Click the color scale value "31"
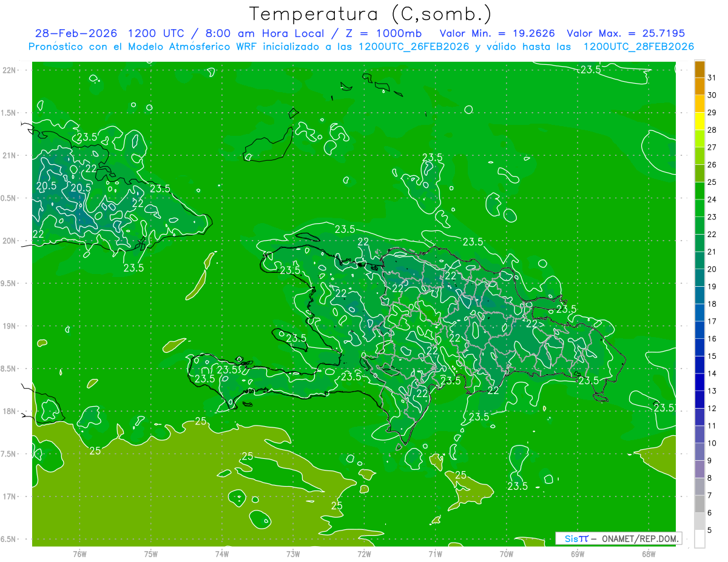 (x=712, y=78)
